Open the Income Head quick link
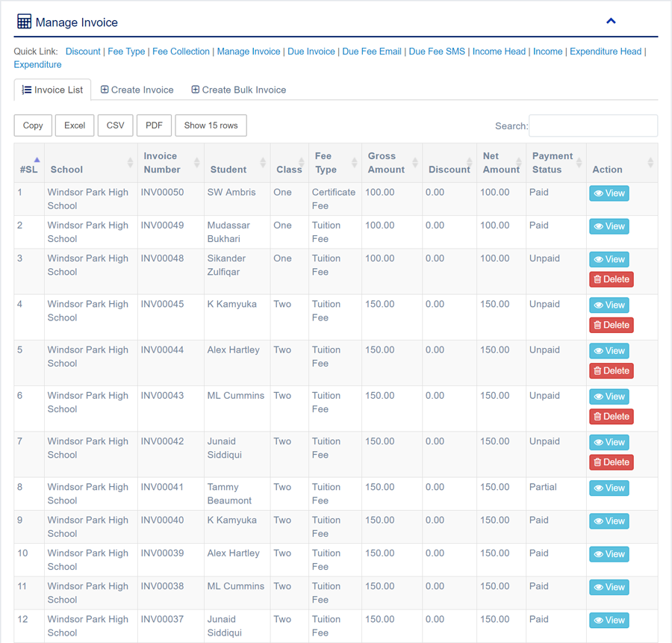The height and width of the screenshot is (643, 672). point(499,52)
